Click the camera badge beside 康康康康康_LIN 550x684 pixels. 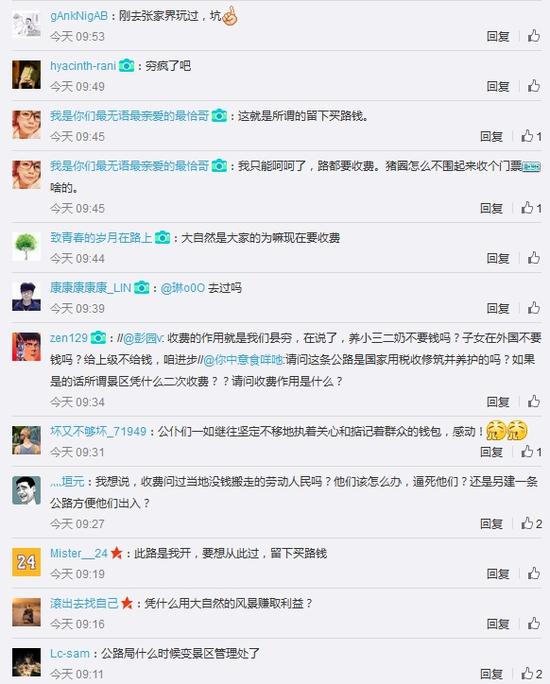tap(142, 288)
